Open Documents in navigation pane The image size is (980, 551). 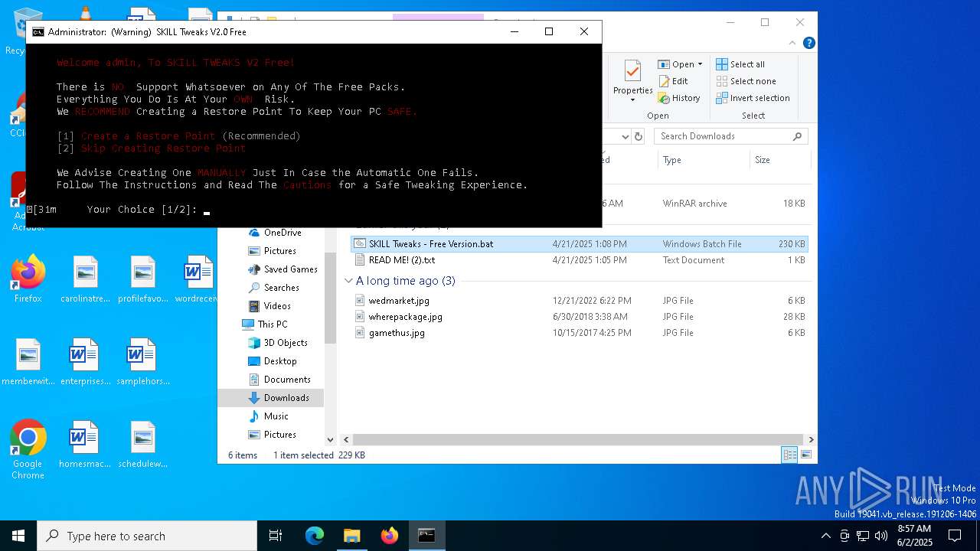click(279, 380)
